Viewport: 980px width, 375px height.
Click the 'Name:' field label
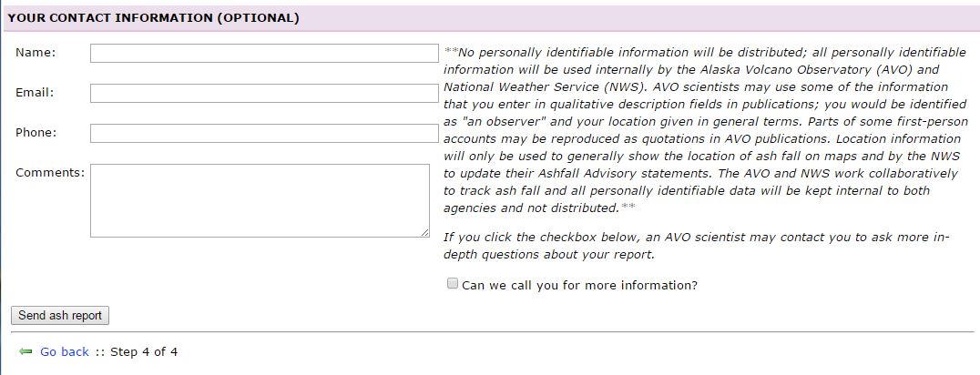click(36, 53)
